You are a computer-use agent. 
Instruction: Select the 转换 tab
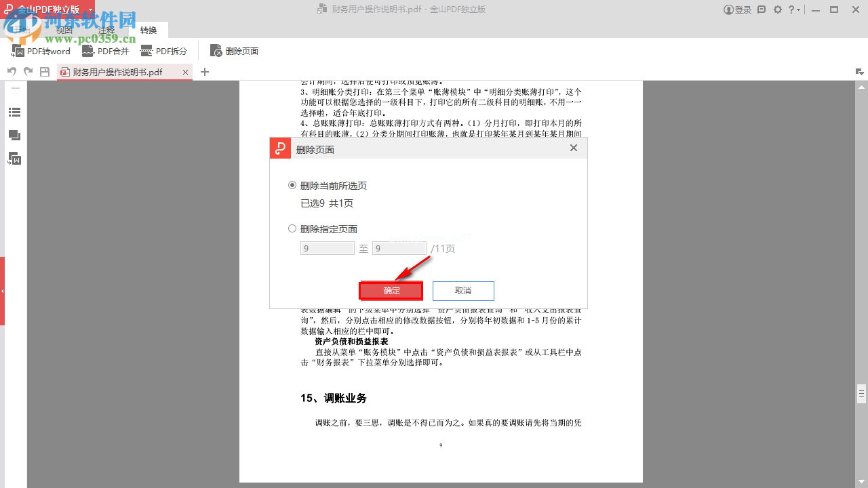tap(149, 30)
